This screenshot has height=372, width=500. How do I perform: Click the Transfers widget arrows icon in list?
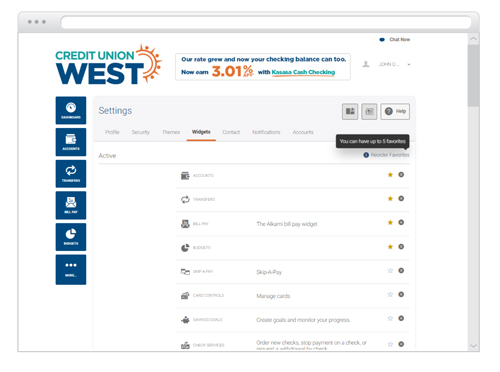pos(185,199)
